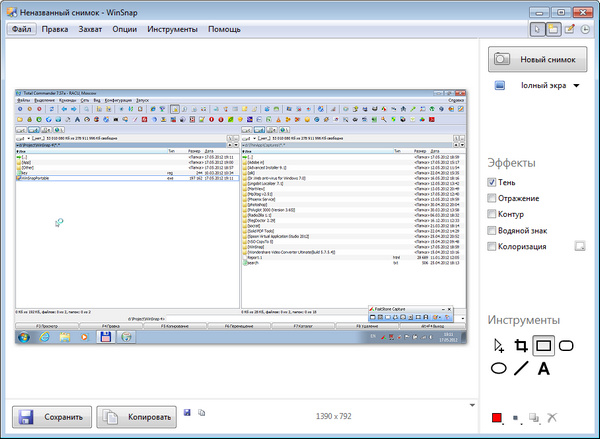Select the Rounded Rectangle tool
This screenshot has width=600, height=439.
566,346
